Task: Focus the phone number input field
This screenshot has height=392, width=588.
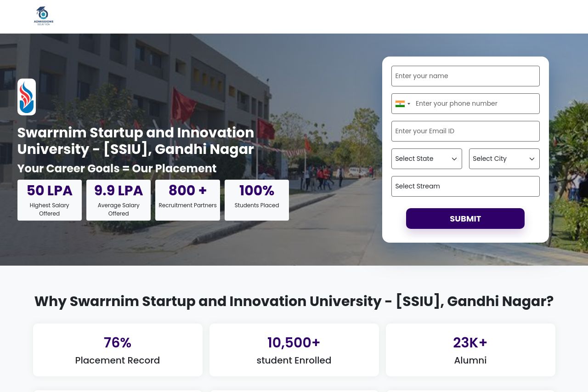Action: click(x=475, y=104)
